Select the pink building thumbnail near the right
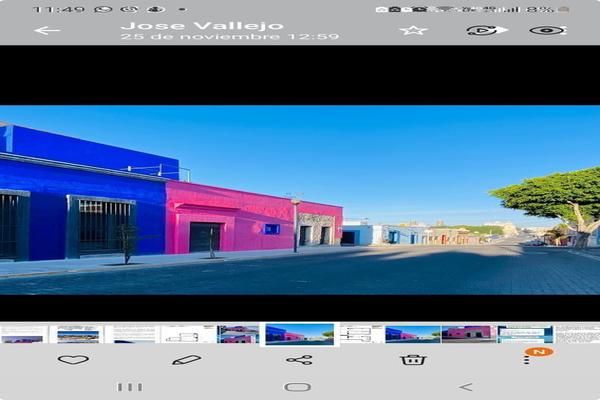 click(468, 334)
